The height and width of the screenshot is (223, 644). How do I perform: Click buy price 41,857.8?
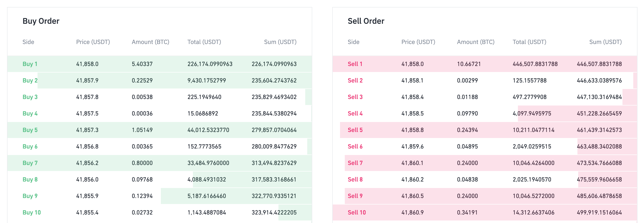[x=87, y=97]
